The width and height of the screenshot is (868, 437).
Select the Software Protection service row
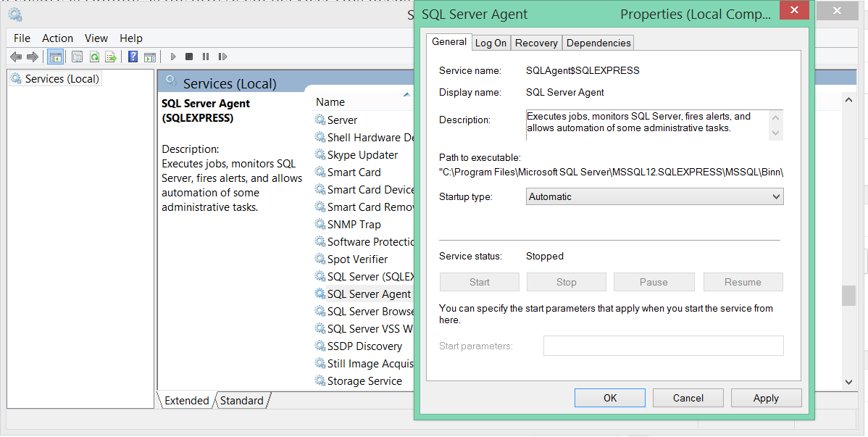click(364, 241)
